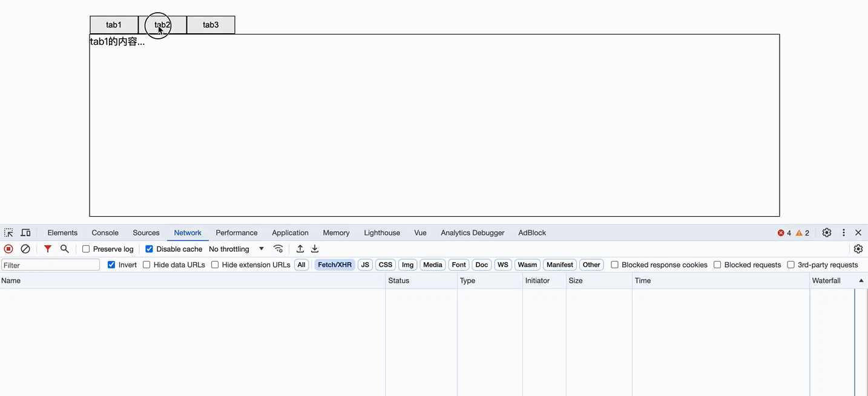Sort by the Type column header
Screen dimensions: 868x396
[490, 281]
